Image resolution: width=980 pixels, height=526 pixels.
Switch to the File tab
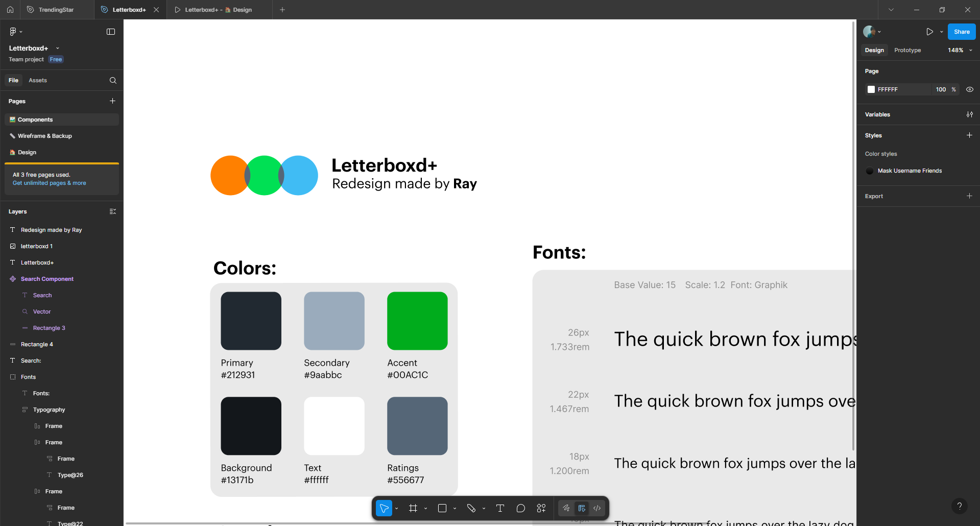point(13,80)
